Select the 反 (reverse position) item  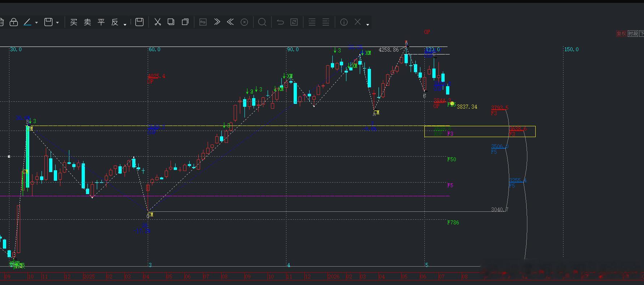pyautogui.click(x=115, y=22)
